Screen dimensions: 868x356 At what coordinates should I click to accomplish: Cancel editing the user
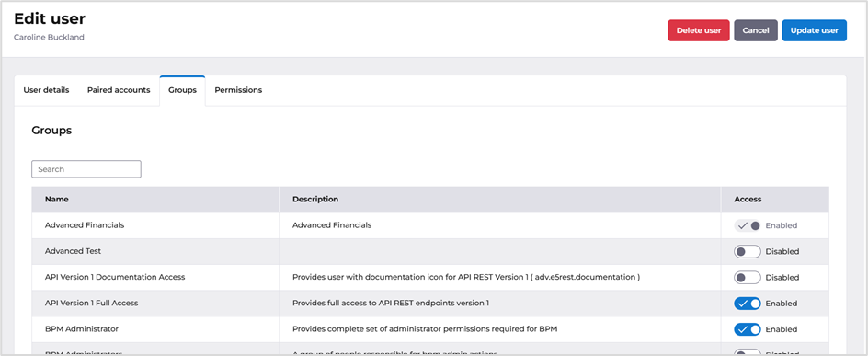756,30
